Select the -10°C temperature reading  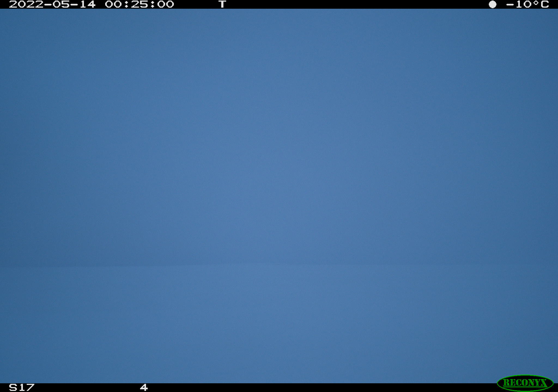tap(527, 4)
